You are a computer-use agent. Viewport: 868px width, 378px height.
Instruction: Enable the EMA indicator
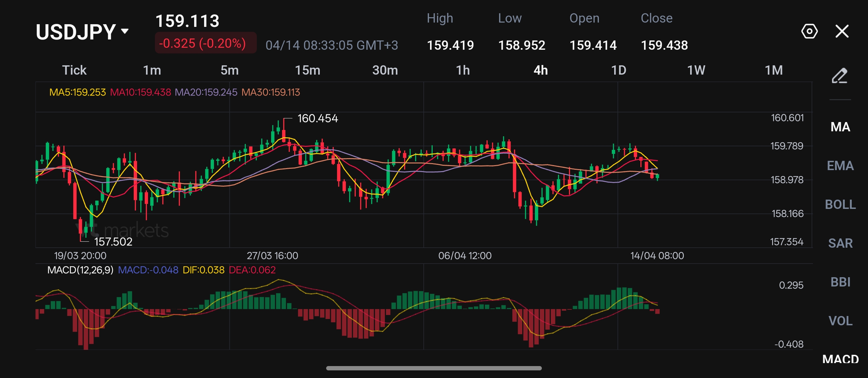tap(840, 165)
